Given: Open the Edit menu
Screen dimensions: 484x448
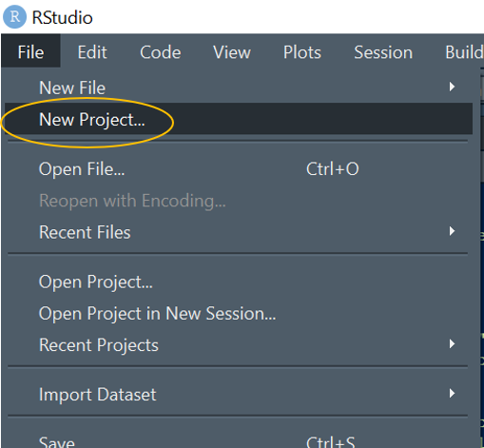Looking at the screenshot, I should pyautogui.click(x=92, y=52).
